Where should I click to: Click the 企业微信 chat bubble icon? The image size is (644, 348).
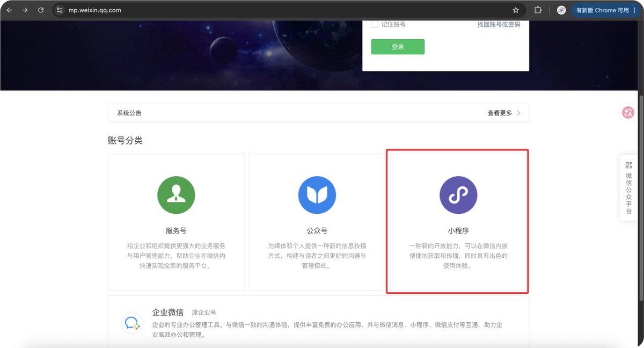coord(132,323)
